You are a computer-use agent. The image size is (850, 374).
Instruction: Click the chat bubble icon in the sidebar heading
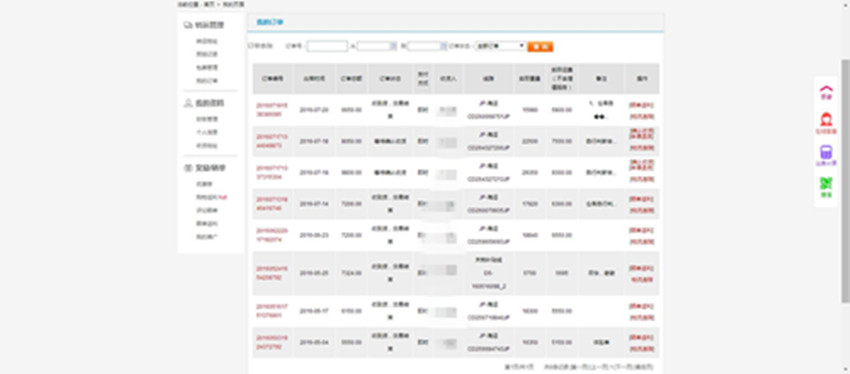pyautogui.click(x=188, y=25)
